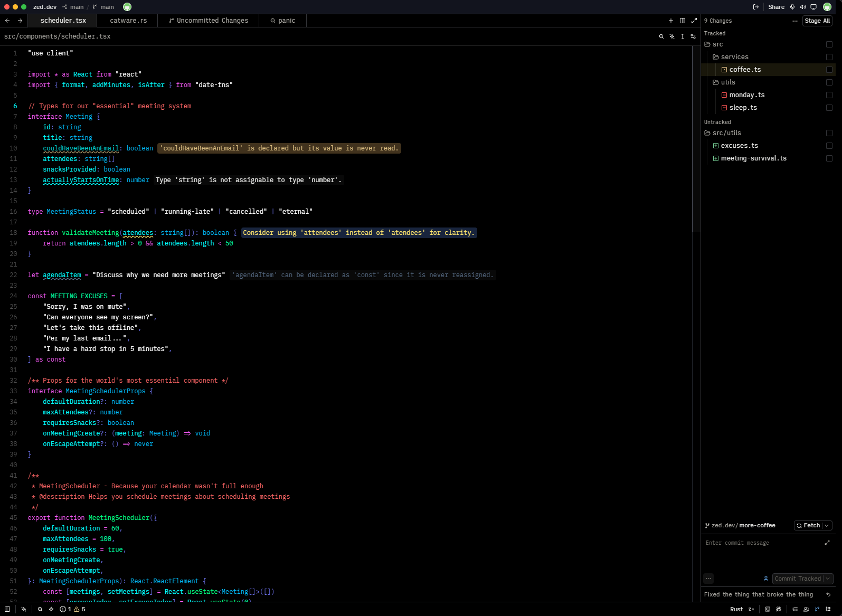Open a new tab with the plus icon

point(671,21)
